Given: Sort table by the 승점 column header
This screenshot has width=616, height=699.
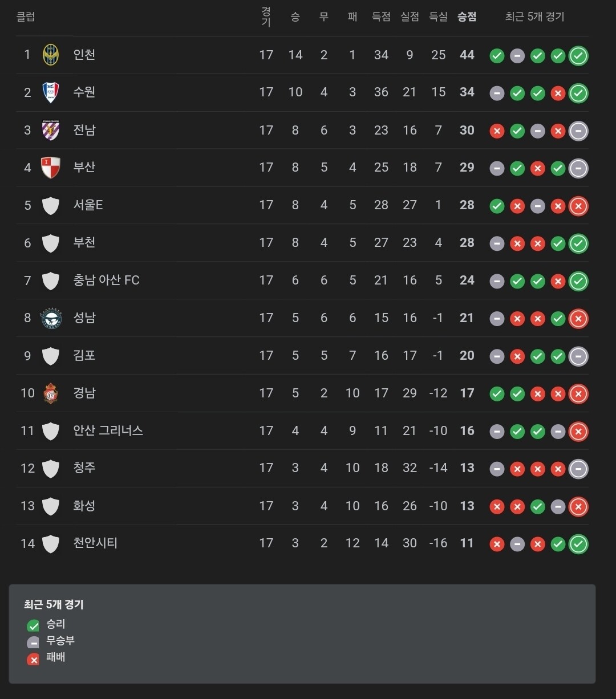Looking at the screenshot, I should (x=467, y=17).
